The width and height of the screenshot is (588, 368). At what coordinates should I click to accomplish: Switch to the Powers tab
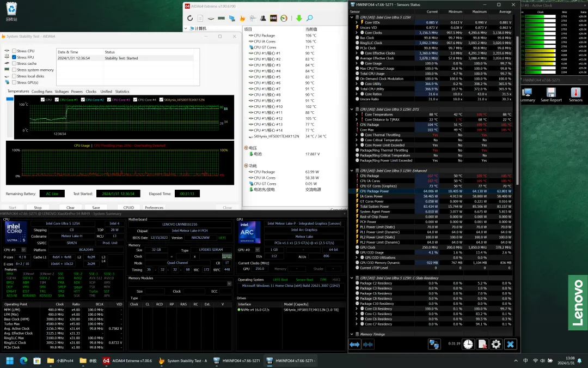point(77,91)
